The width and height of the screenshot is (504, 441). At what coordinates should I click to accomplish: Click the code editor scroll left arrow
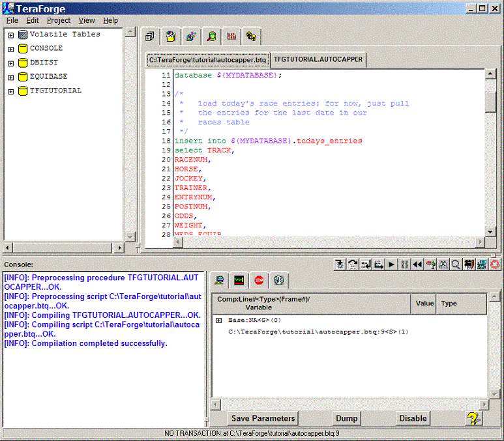point(178,242)
